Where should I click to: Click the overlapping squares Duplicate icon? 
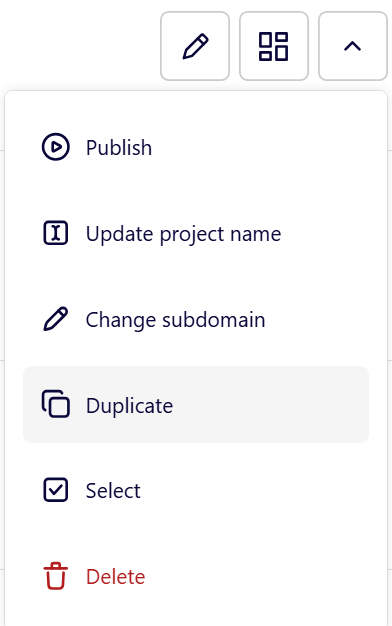[55, 404]
